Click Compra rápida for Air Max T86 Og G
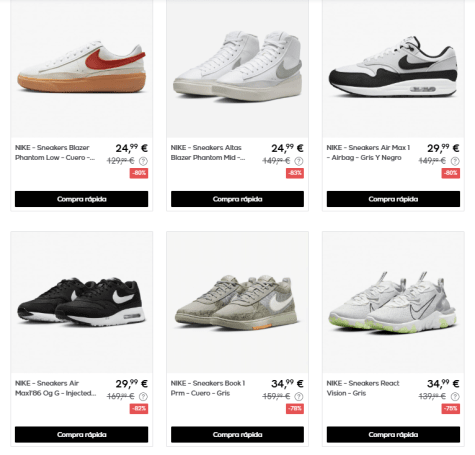 (x=82, y=434)
